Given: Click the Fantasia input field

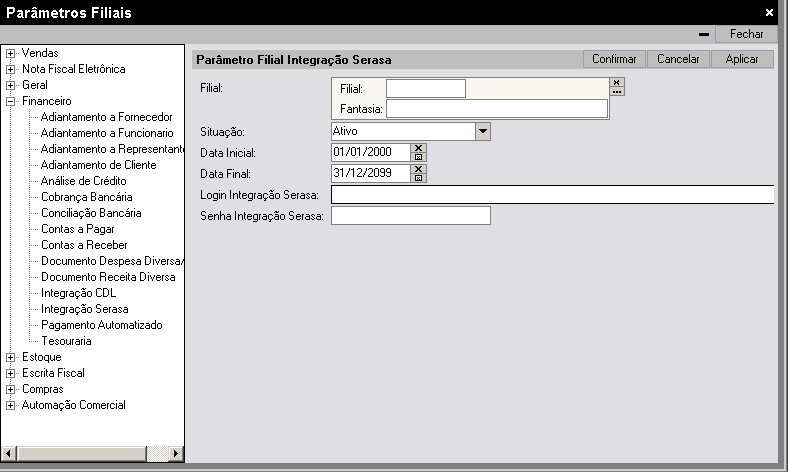Looking at the screenshot, I should coord(497,109).
